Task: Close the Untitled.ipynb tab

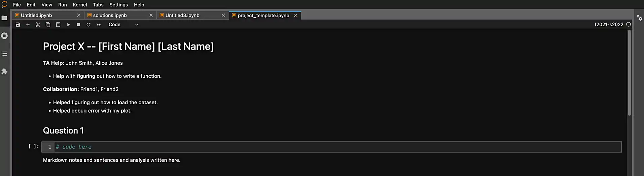Action: (x=79, y=16)
